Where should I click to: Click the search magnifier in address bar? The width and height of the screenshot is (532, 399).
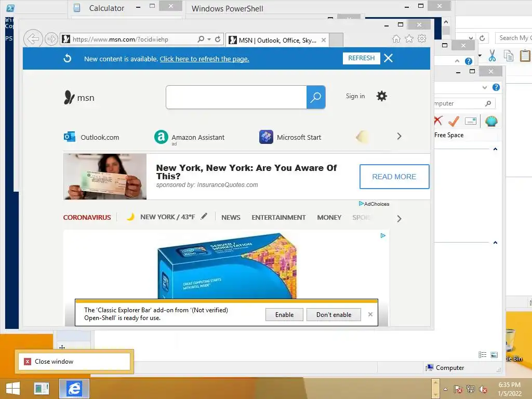pos(201,39)
